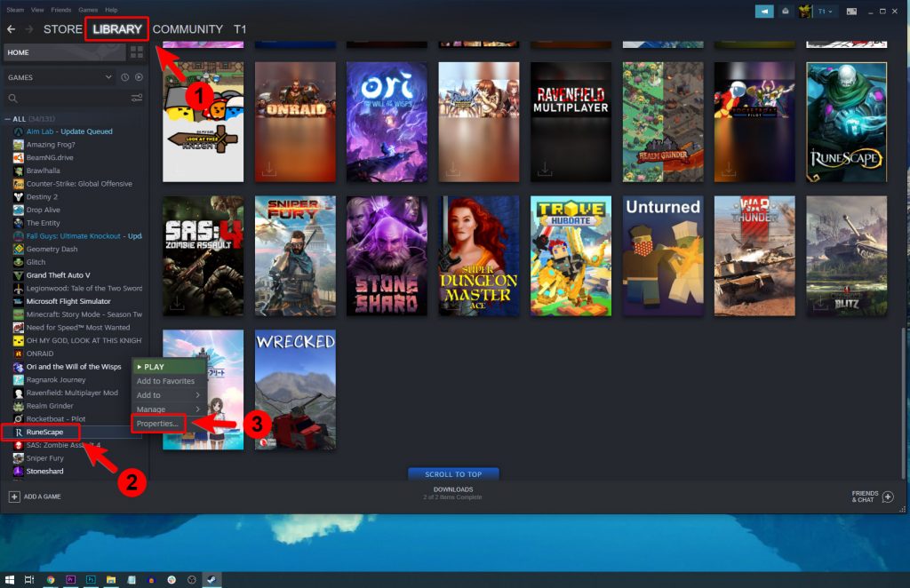Click the Ori list icon in sidebar
This screenshot has height=588, width=910.
pyautogui.click(x=19, y=367)
